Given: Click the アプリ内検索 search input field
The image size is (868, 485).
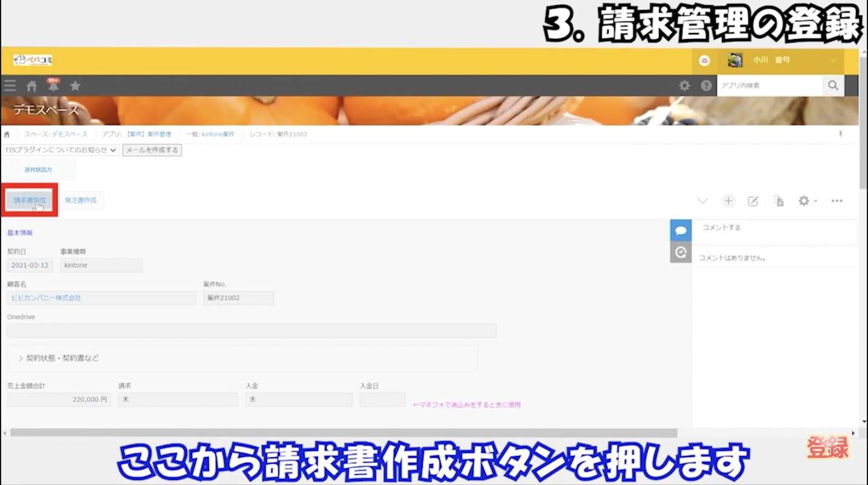Looking at the screenshot, I should coord(769,85).
